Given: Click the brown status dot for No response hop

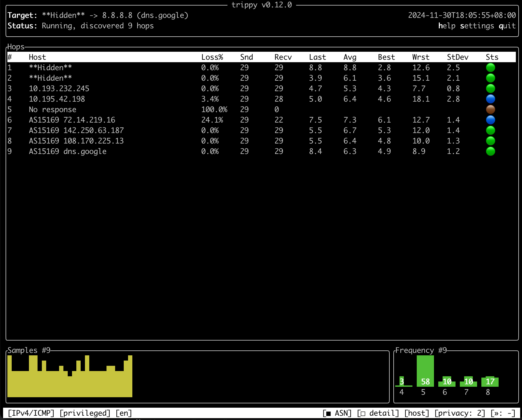Looking at the screenshot, I should point(490,109).
